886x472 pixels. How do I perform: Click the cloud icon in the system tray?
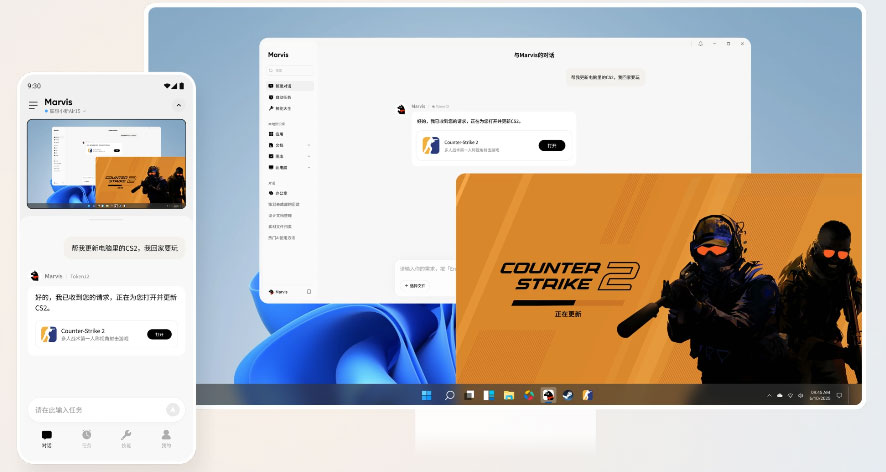pos(780,396)
